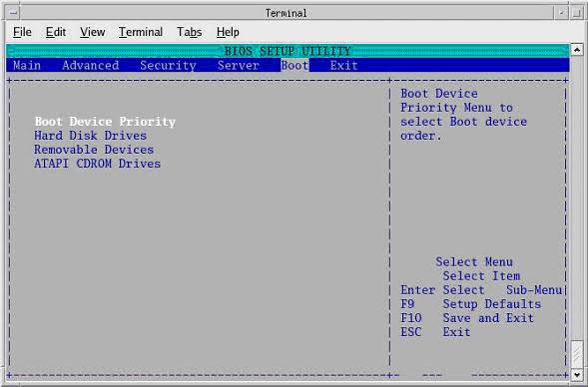Screen dimensions: 588x387
Task: Select Hard Disk Drives entry
Action: pyautogui.click(x=91, y=136)
